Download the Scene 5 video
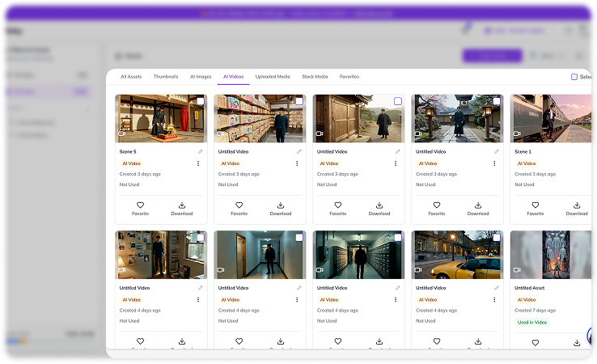Image resolution: width=597 pixels, height=364 pixels. (181, 205)
